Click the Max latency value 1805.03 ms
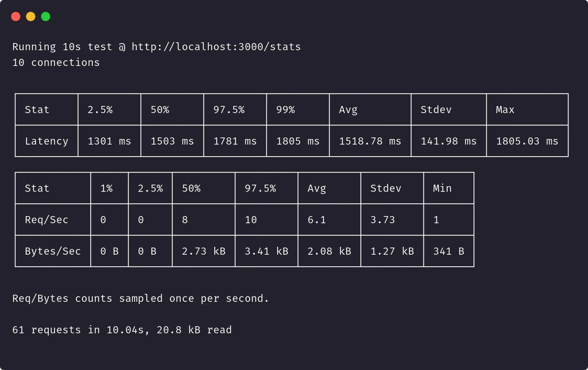The image size is (588, 370). 527,141
